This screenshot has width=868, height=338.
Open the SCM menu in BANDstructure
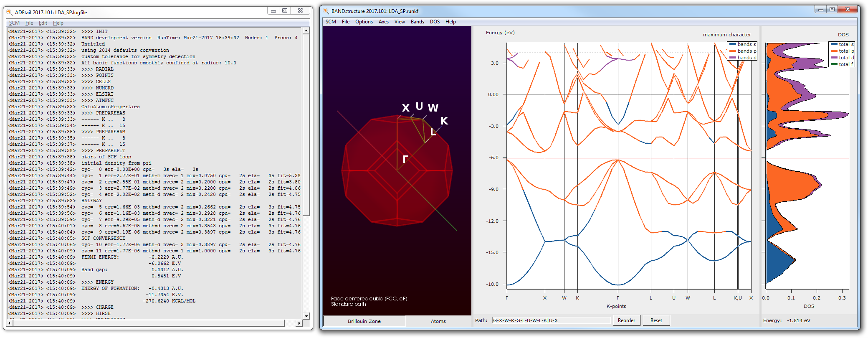point(331,22)
